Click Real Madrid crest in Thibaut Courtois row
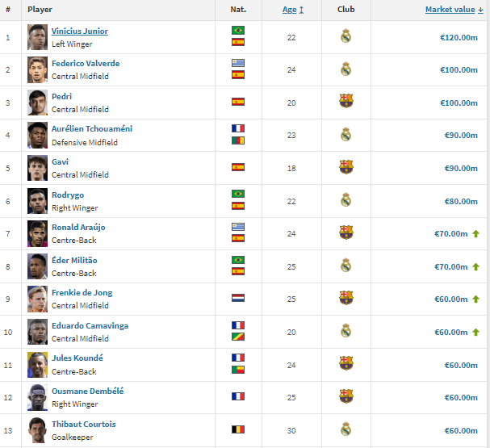 346,429
